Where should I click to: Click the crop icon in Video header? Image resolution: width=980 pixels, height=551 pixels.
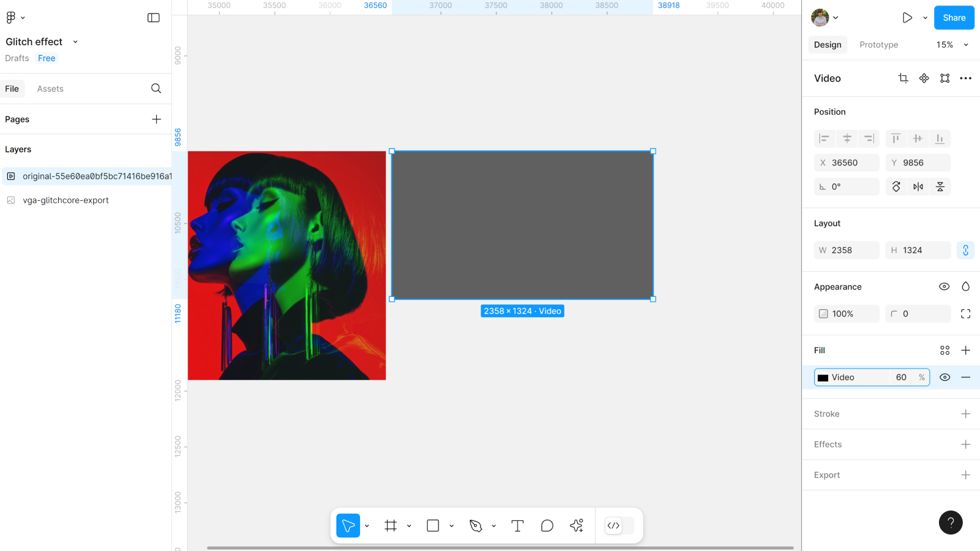pyautogui.click(x=903, y=78)
